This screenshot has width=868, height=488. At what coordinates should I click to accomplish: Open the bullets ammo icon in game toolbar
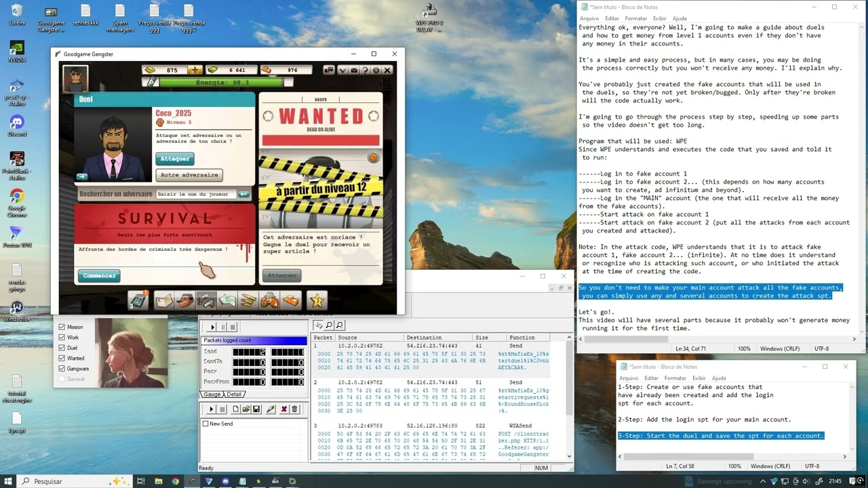tap(248, 300)
